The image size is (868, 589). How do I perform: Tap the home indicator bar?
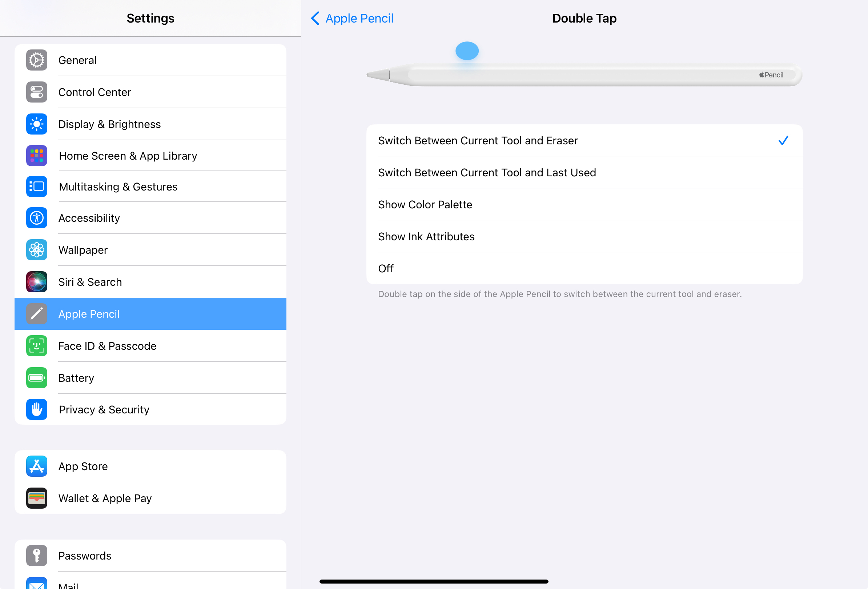pyautogui.click(x=434, y=581)
